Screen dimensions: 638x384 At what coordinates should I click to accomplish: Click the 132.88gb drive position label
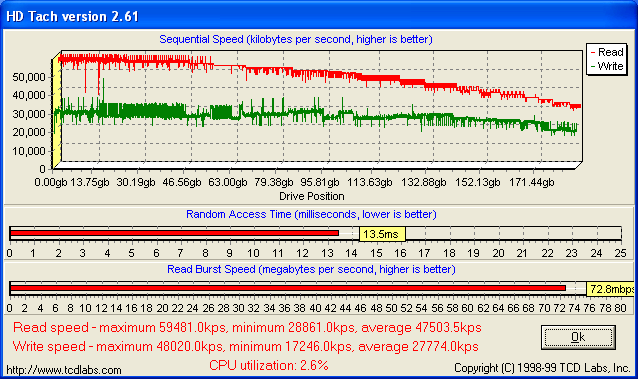tap(424, 182)
